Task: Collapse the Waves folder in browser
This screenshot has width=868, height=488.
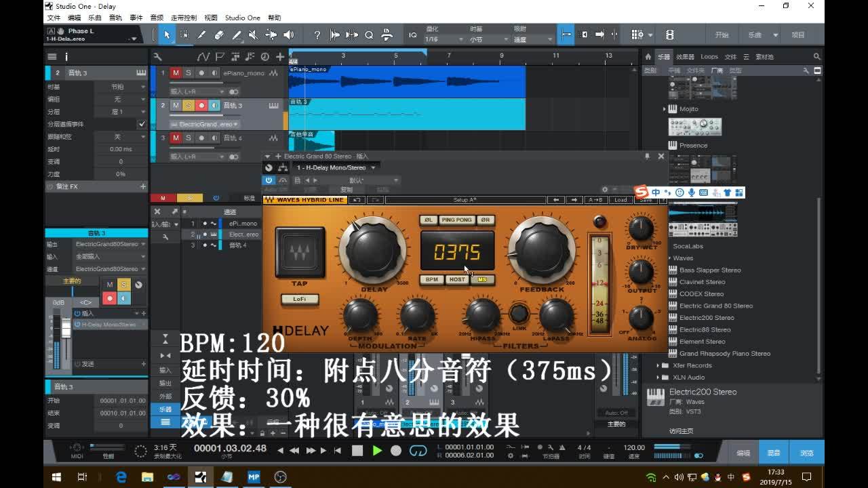Action: pos(670,258)
